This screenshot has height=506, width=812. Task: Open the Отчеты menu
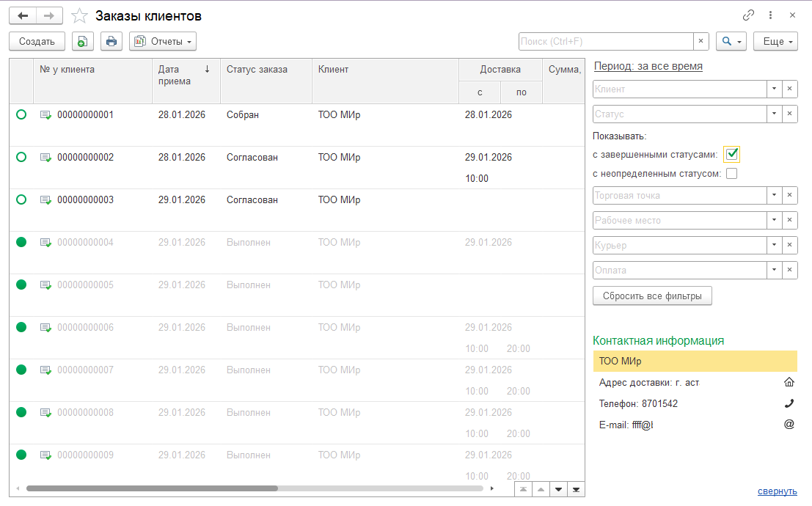point(163,42)
